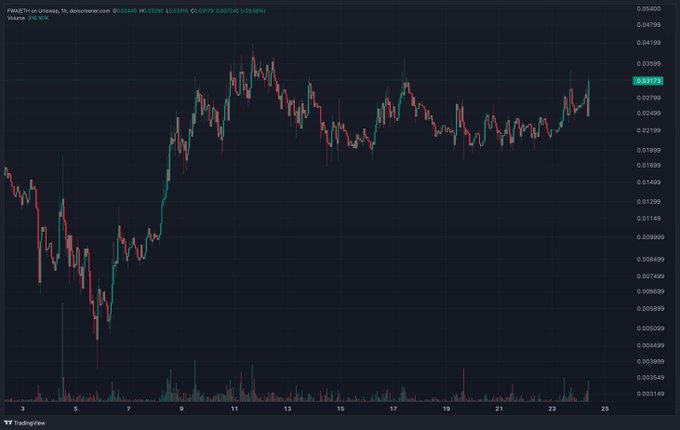Click the 0.01149 price axis label
The image size is (680, 430).
tap(649, 218)
